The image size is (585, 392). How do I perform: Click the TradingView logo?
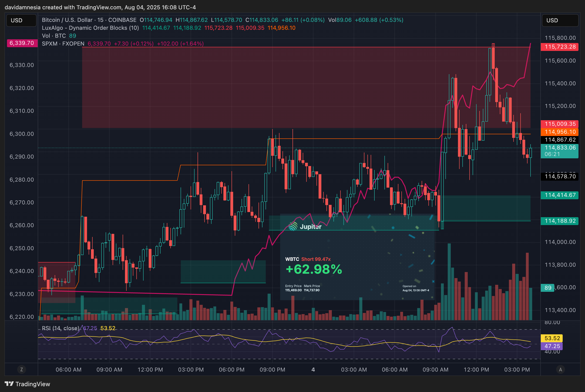pos(27,384)
